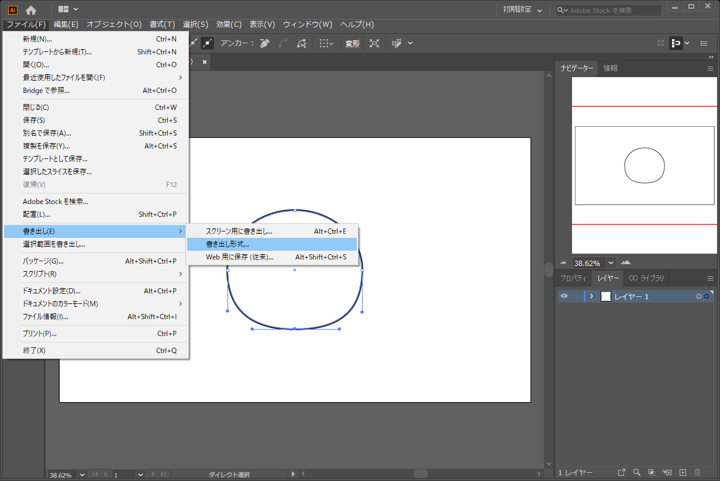Viewport: 720px width, 481px height.
Task: Open the navigator zoom percentage dropdown
Action: point(611,263)
